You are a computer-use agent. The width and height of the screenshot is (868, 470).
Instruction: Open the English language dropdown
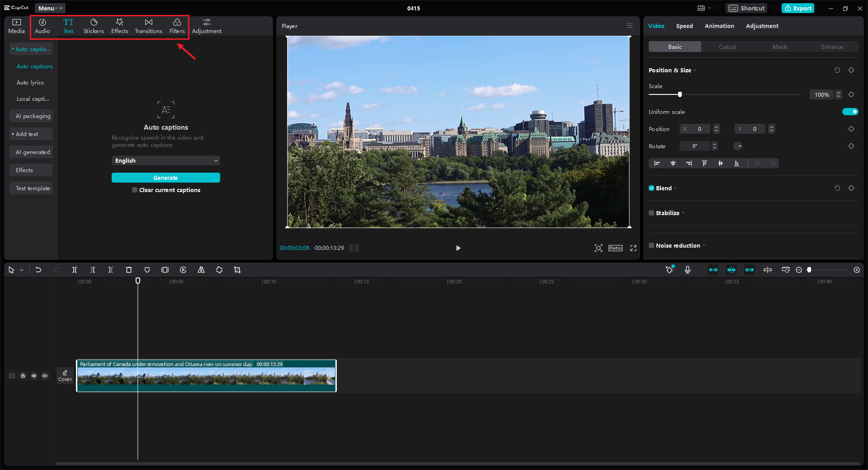pos(165,160)
